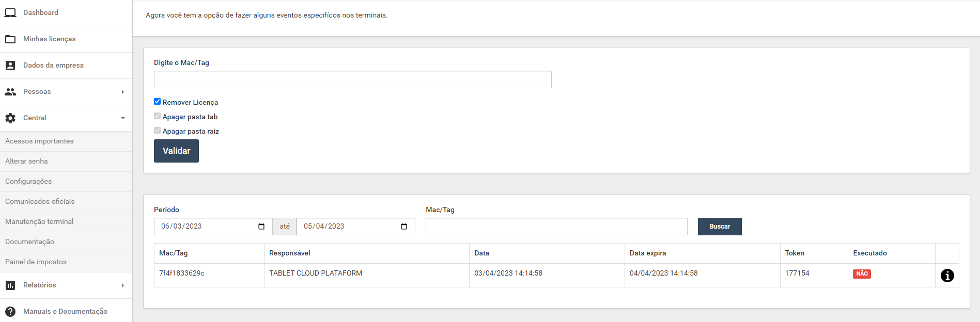Click the Dados da empresa badge icon

[x=10, y=66]
